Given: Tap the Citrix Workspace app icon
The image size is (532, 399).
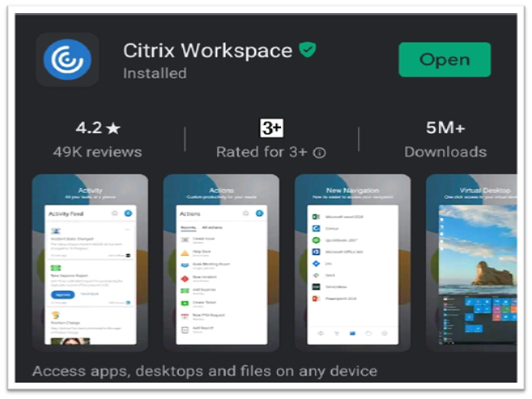Looking at the screenshot, I should point(67,59).
